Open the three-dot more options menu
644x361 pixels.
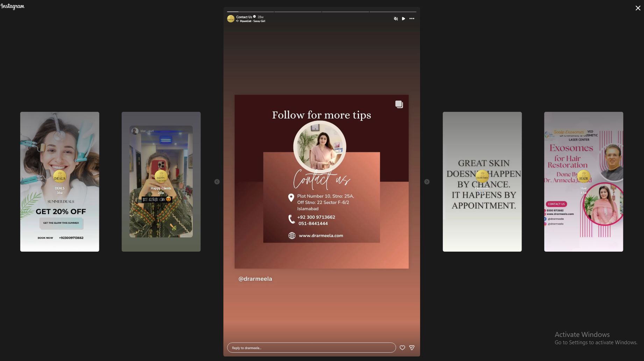(x=412, y=19)
